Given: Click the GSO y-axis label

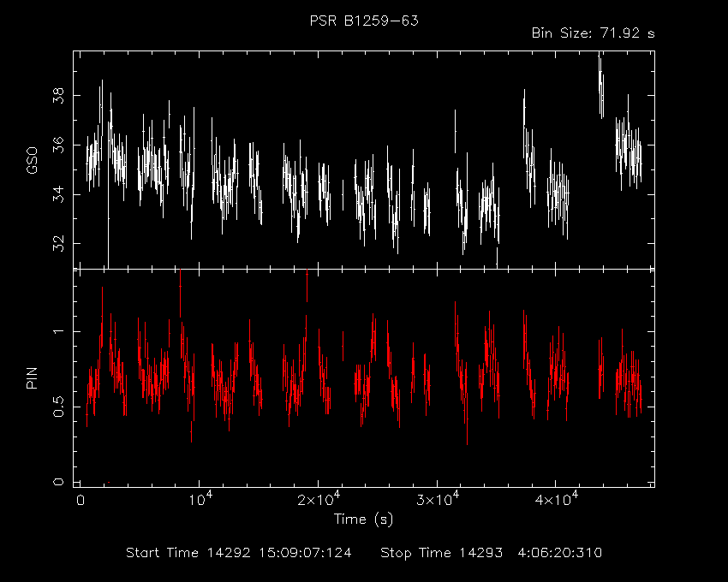Looking at the screenshot, I should point(32,160).
